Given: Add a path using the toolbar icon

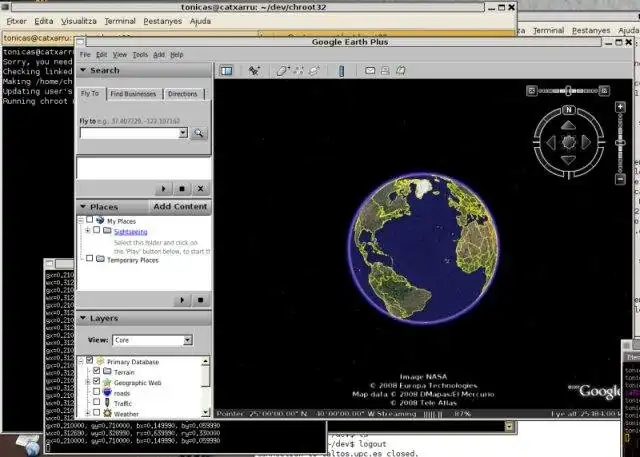Looking at the screenshot, I should click(x=298, y=71).
